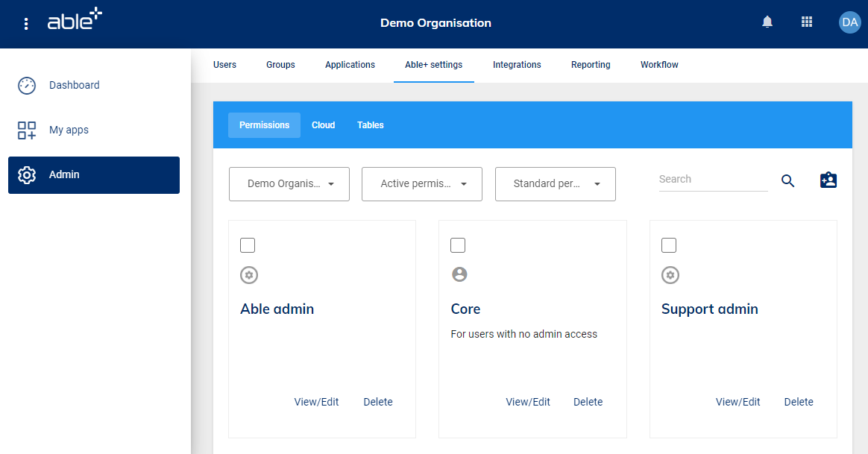Viewport: 868px width, 454px height.
Task: Open the notifications bell
Action: coord(767,22)
